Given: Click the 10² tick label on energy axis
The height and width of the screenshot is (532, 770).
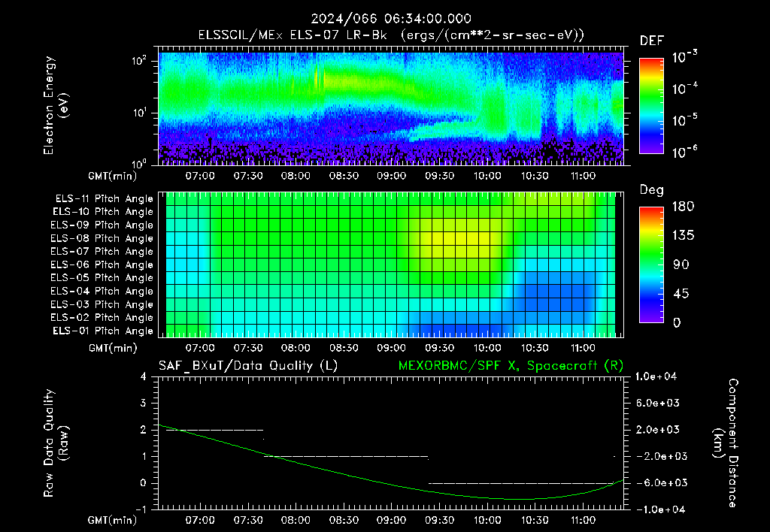Looking at the screenshot, I should [139, 61].
